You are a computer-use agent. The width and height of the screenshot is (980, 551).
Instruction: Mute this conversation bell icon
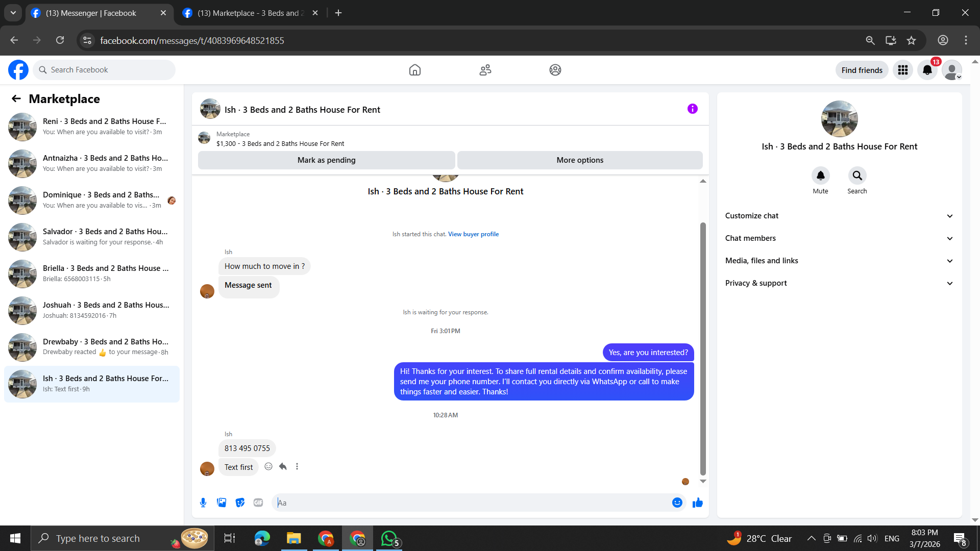pyautogui.click(x=821, y=176)
